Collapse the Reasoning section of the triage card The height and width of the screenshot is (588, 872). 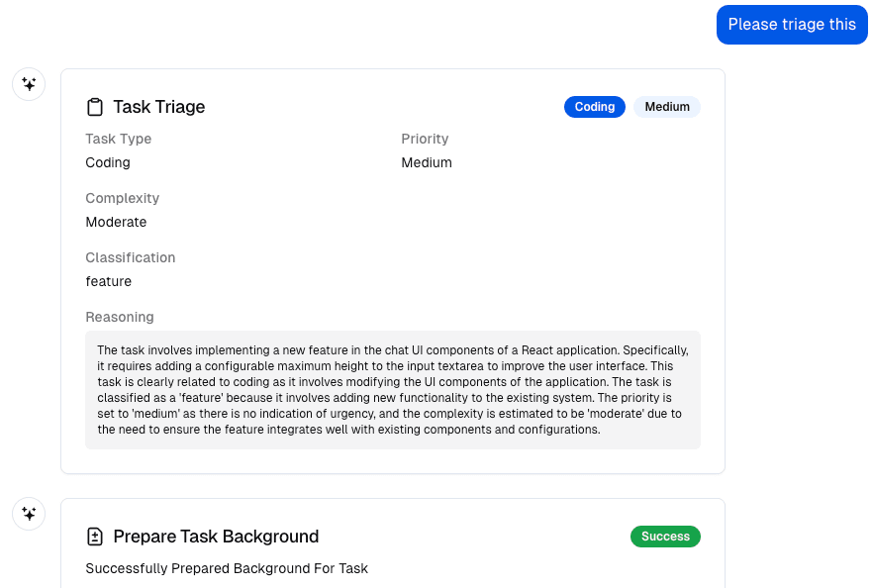120,317
